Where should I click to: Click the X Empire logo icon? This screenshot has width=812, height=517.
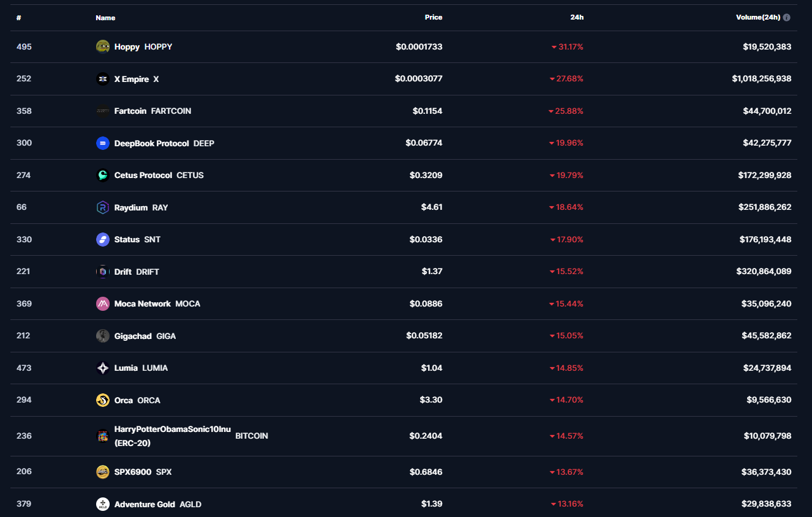103,79
